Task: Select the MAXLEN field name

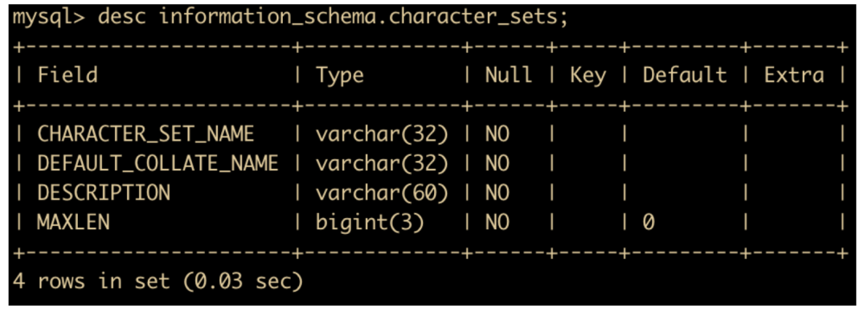Action: click(73, 222)
